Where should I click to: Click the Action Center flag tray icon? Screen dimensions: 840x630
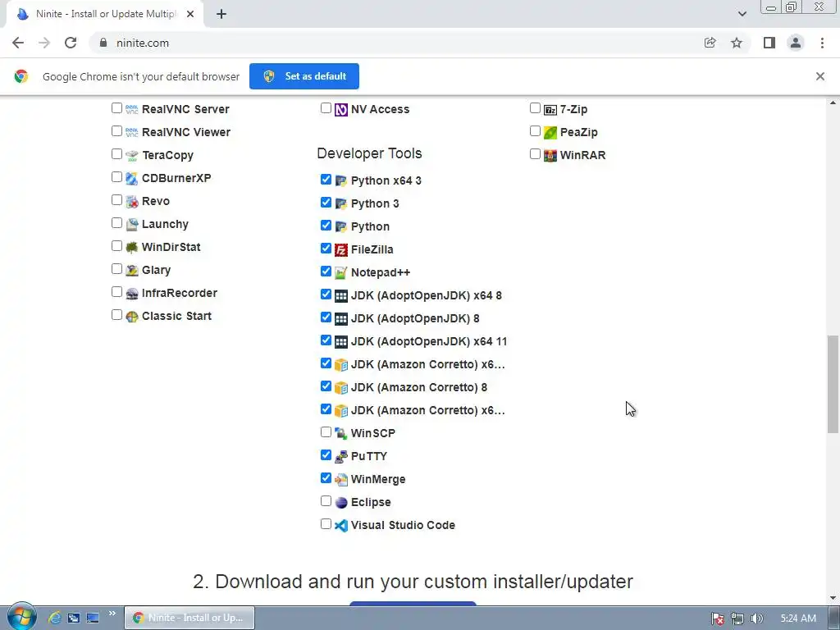click(x=717, y=619)
